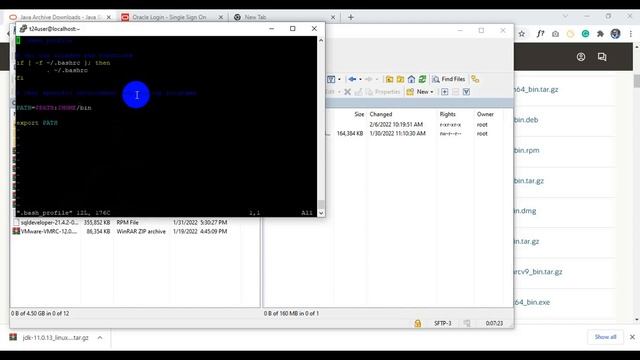Screen dimensions: 640x360
Task: Click the x64_bin.tar.gz download link
Action: point(536,89)
